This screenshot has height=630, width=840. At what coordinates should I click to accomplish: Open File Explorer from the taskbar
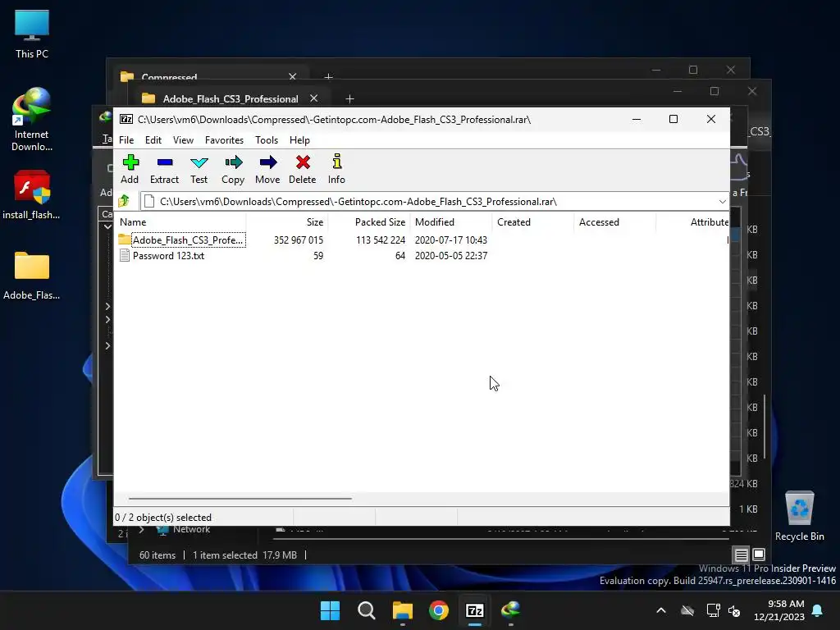402,610
